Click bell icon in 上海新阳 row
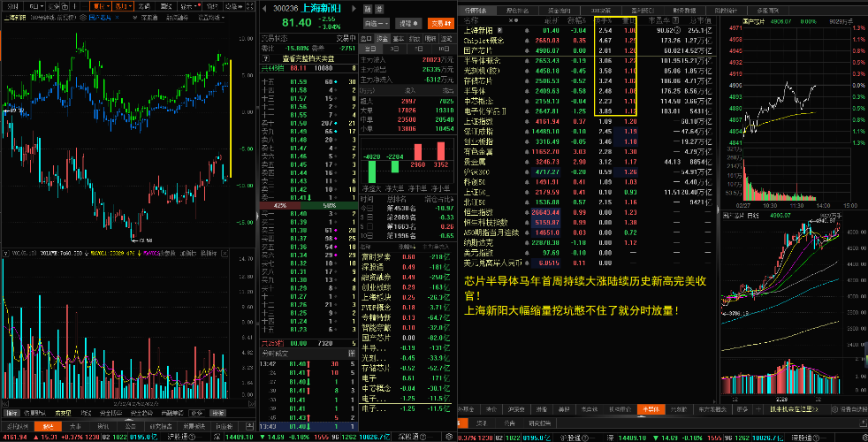The height and width of the screenshot is (442, 868). (x=527, y=30)
